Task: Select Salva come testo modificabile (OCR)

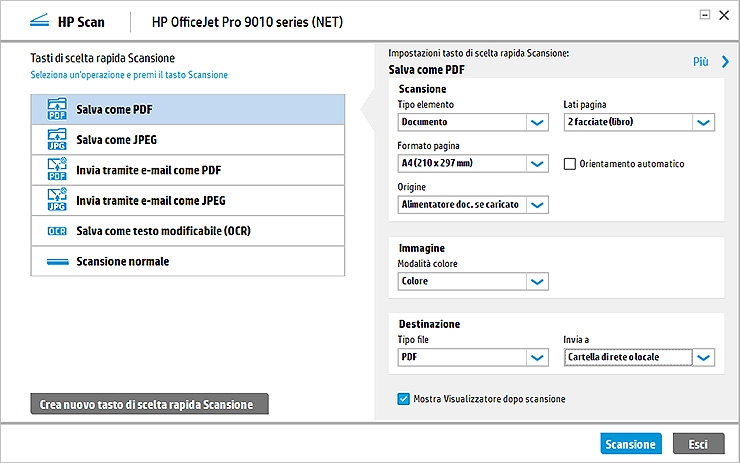Action: (x=162, y=231)
